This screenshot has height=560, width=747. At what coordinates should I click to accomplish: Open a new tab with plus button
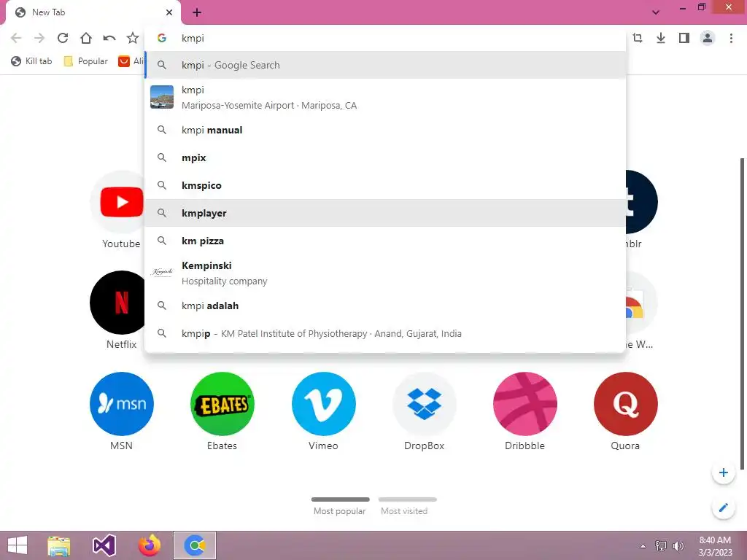[x=197, y=12]
